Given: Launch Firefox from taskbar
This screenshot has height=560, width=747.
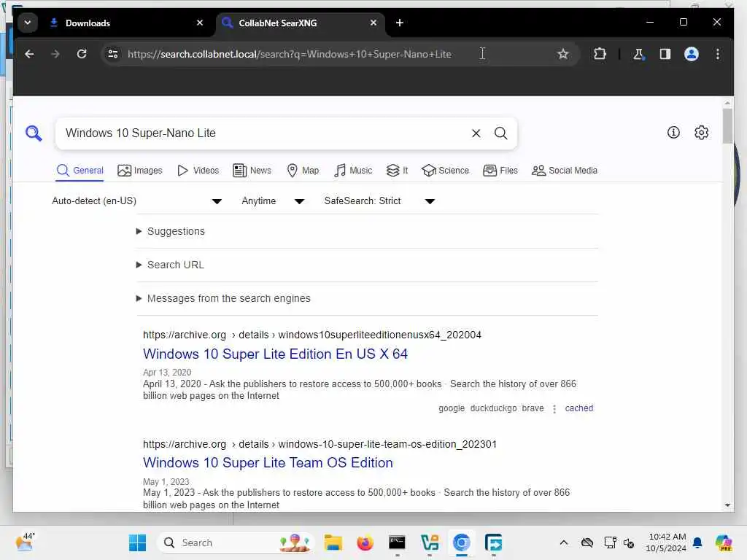Looking at the screenshot, I should point(365,542).
